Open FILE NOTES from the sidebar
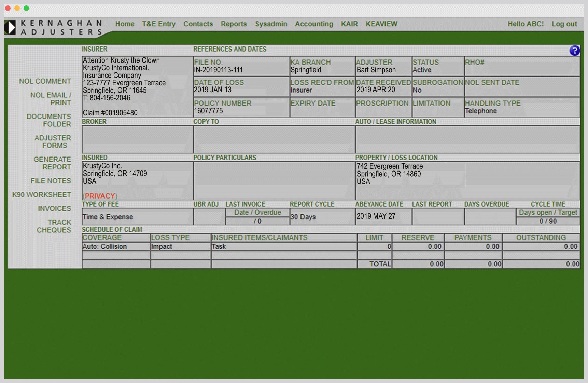This screenshot has width=588, height=383. (51, 181)
